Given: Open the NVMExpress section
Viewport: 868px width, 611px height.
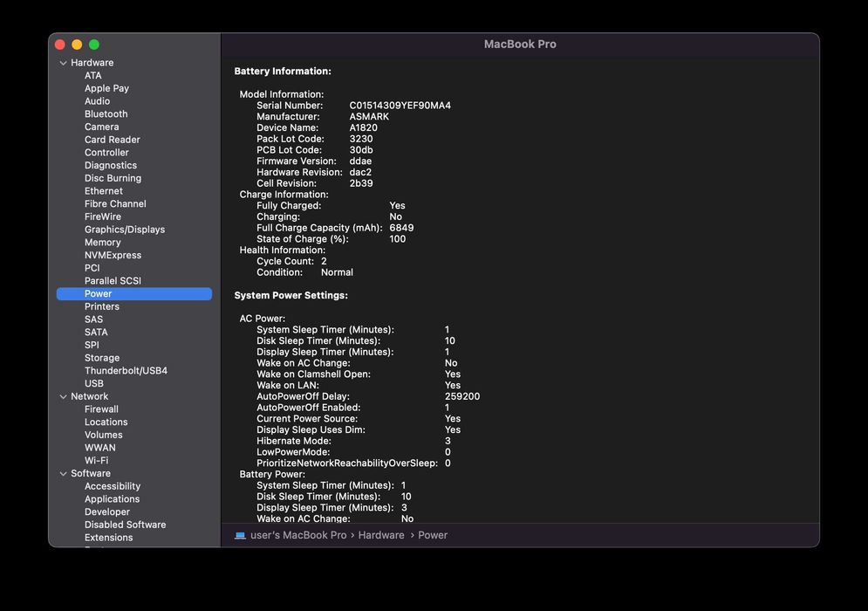Looking at the screenshot, I should [113, 255].
